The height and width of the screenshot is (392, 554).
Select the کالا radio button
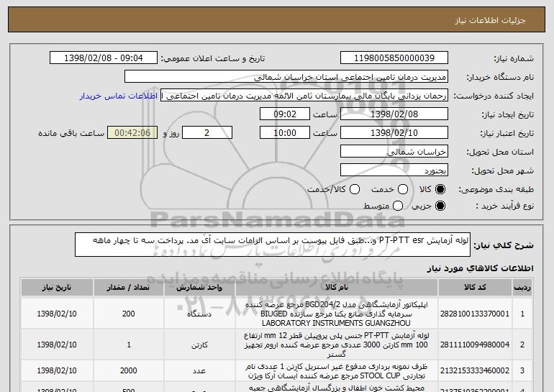tap(440, 189)
